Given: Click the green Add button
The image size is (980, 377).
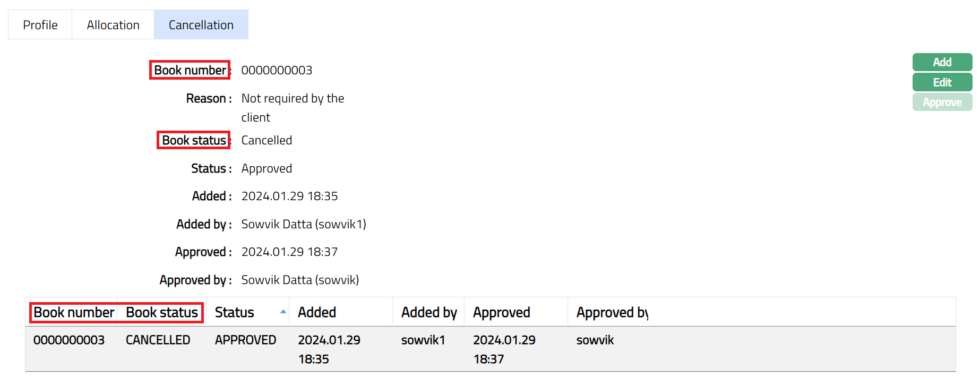Looking at the screenshot, I should [942, 62].
